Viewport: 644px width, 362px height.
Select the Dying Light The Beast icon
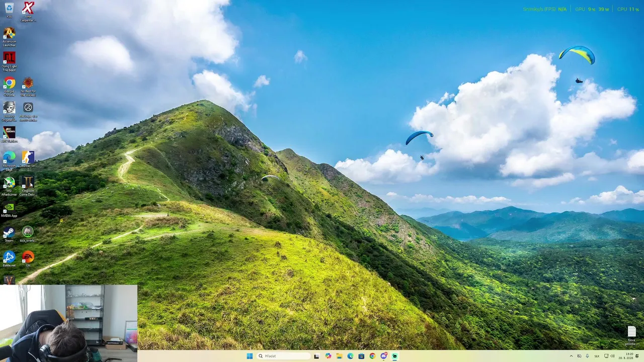9,62
